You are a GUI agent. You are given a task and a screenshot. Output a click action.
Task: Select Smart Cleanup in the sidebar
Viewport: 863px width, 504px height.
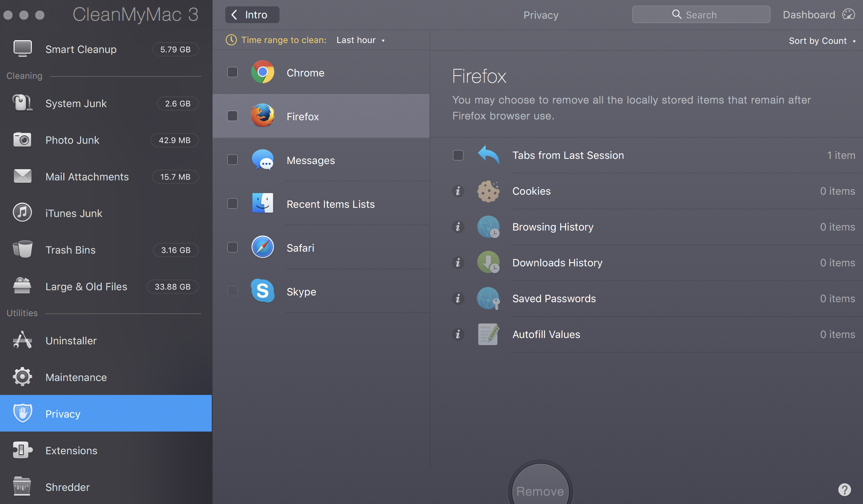click(106, 49)
